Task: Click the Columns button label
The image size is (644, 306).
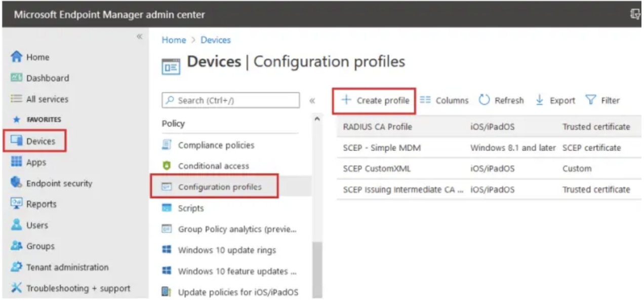Action: pos(452,100)
